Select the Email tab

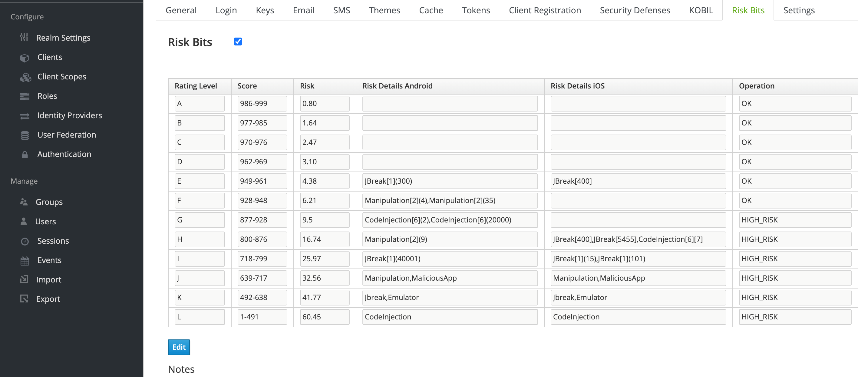pos(303,10)
